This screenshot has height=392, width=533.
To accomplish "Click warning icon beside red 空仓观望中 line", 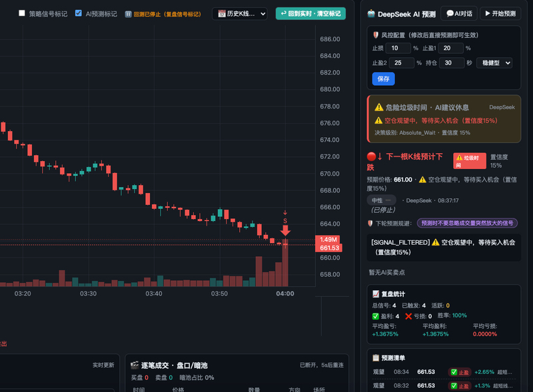I will click(378, 120).
